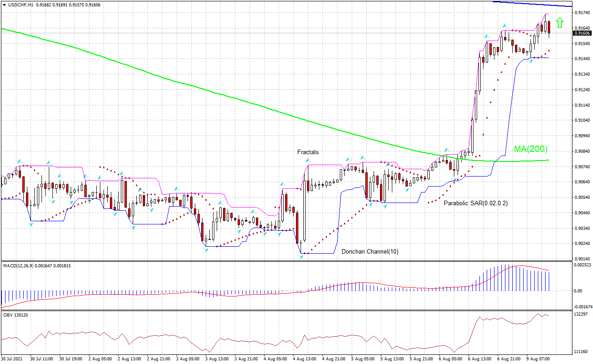Click price axis value 0.90740
The height and width of the screenshot is (364, 593).
tap(582, 167)
